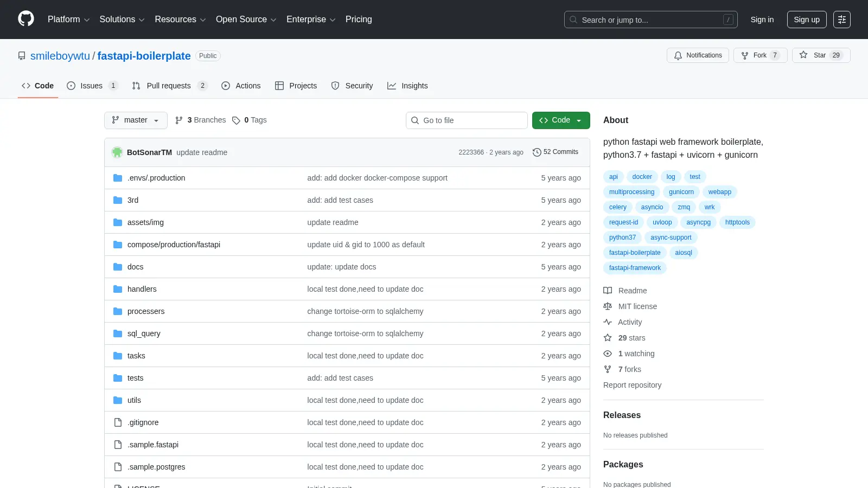Click the asyncpg topic tag
Viewport: 868px width, 488px height.
pos(698,222)
